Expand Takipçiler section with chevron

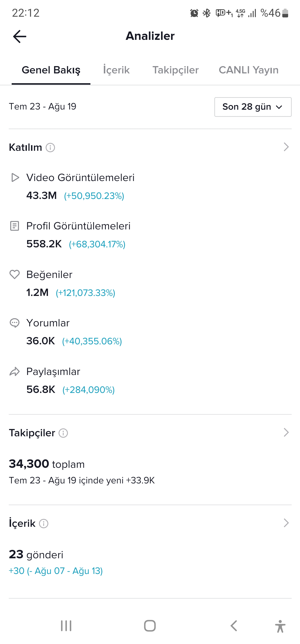point(286,433)
